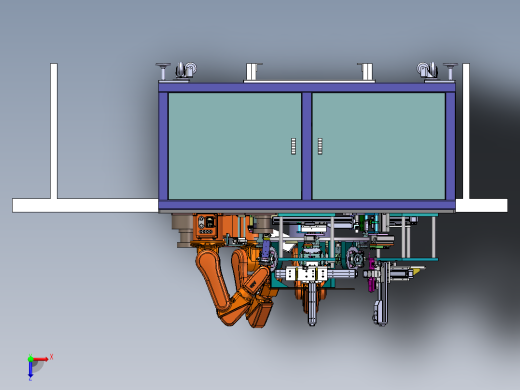Image resolution: width=520 pixels, height=390 pixels.
Task: Click the red X axis arrow of the triad
Action: [x=41, y=359]
